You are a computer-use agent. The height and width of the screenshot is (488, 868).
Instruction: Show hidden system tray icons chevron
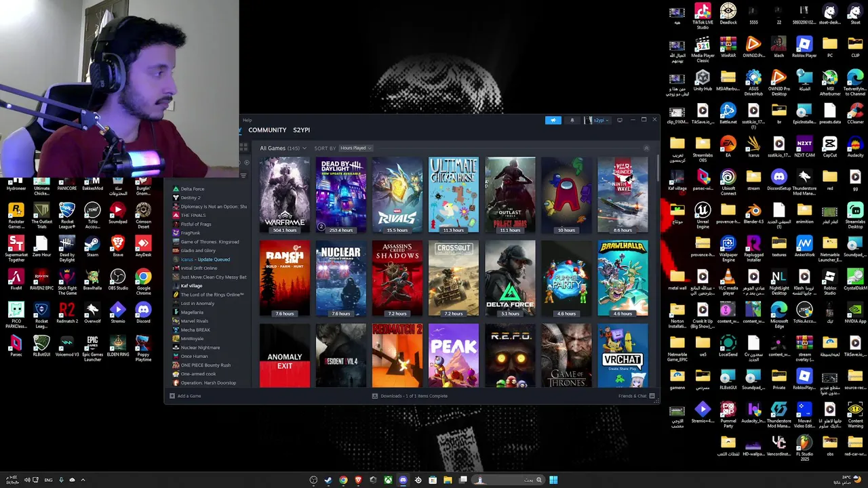point(83,480)
